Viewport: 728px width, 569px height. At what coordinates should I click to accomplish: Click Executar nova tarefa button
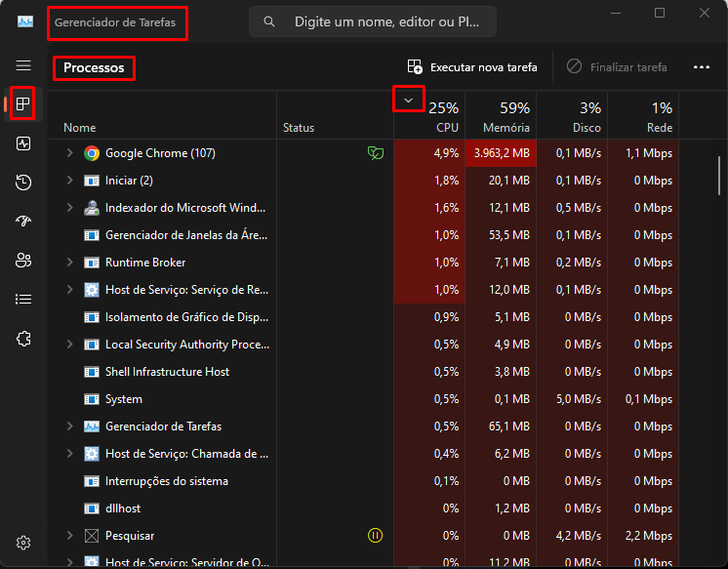pos(472,67)
